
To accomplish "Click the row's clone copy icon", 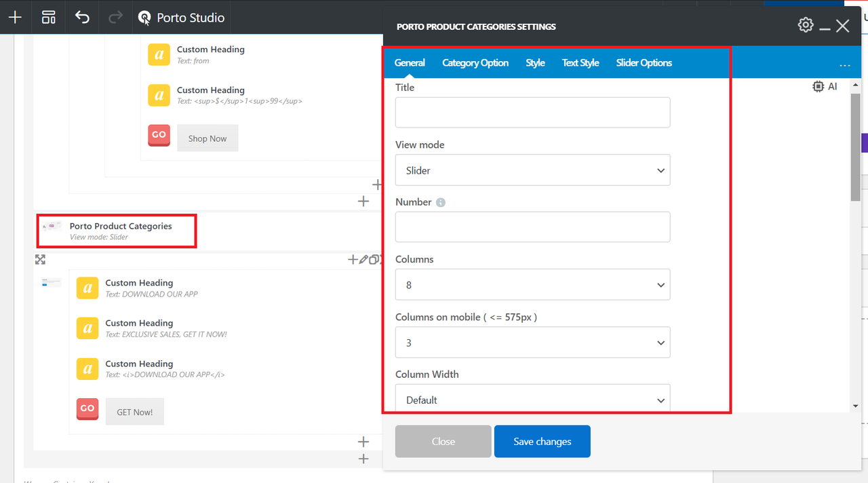I will [x=373, y=259].
